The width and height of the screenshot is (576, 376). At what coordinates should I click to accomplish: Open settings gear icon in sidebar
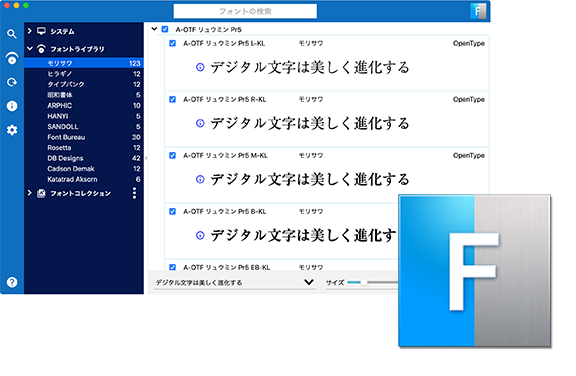click(x=12, y=130)
